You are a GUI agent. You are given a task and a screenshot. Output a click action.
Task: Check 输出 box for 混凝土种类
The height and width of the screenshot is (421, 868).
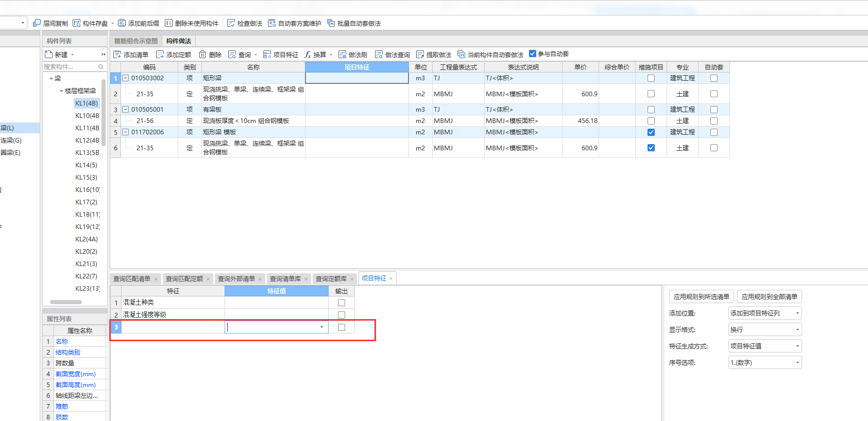pyautogui.click(x=342, y=303)
